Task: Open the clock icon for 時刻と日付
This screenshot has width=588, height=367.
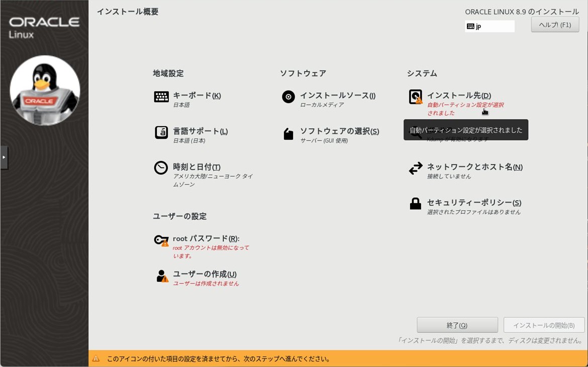Action: [161, 168]
